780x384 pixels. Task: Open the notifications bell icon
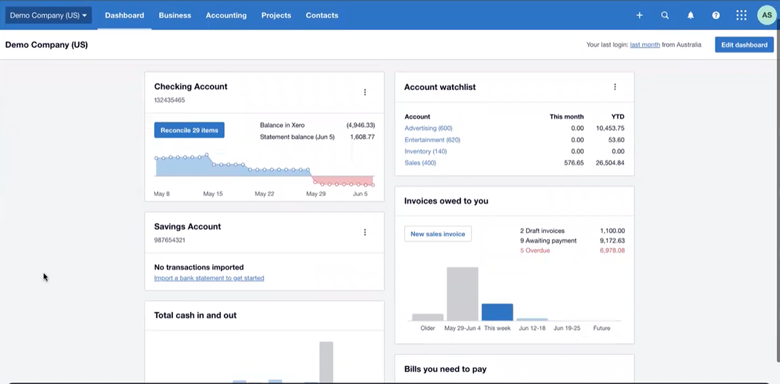click(690, 15)
